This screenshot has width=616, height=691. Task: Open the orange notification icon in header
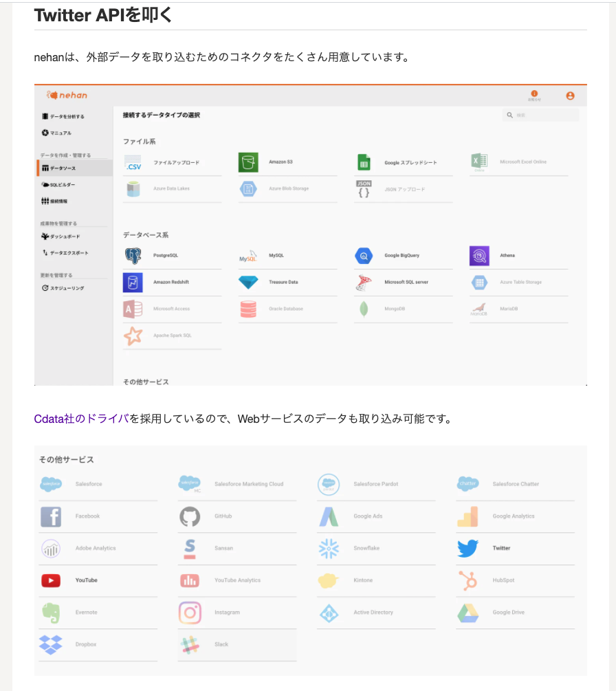534,95
